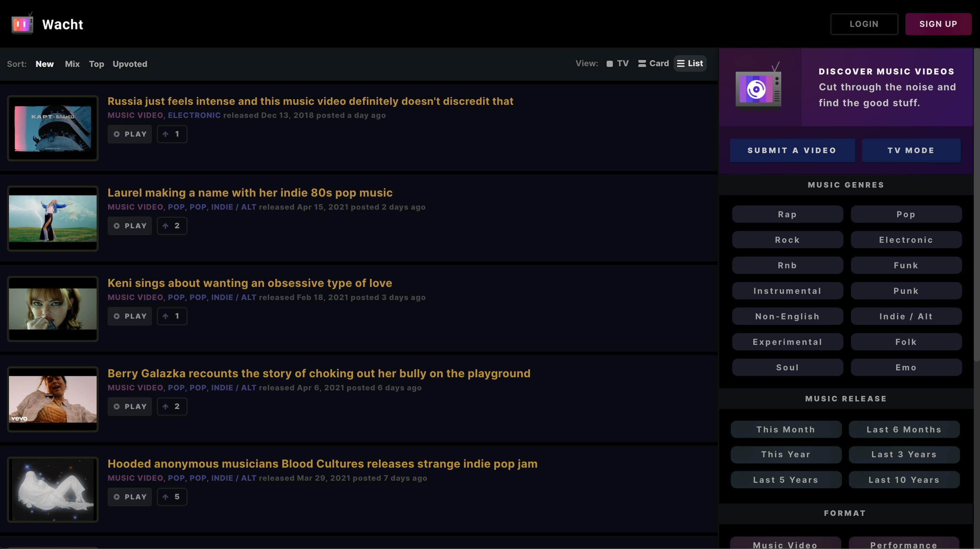The width and height of the screenshot is (980, 549).
Task: Filter by Punk genre
Action: coord(906,291)
